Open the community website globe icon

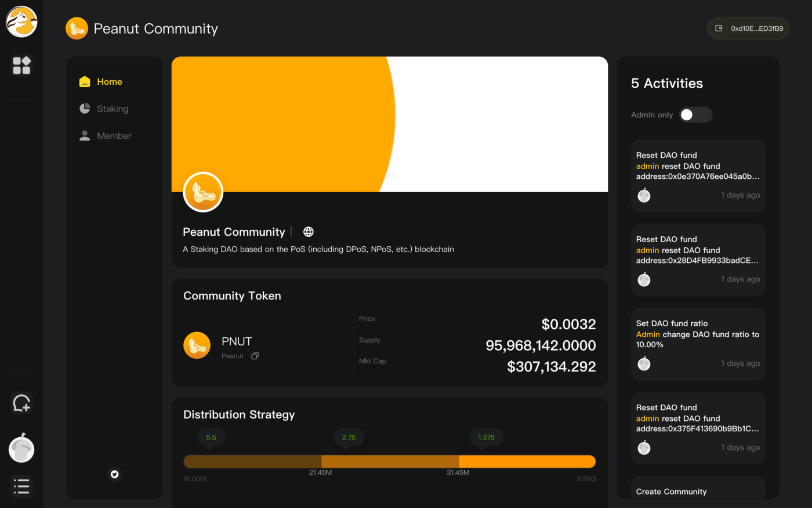click(x=309, y=232)
